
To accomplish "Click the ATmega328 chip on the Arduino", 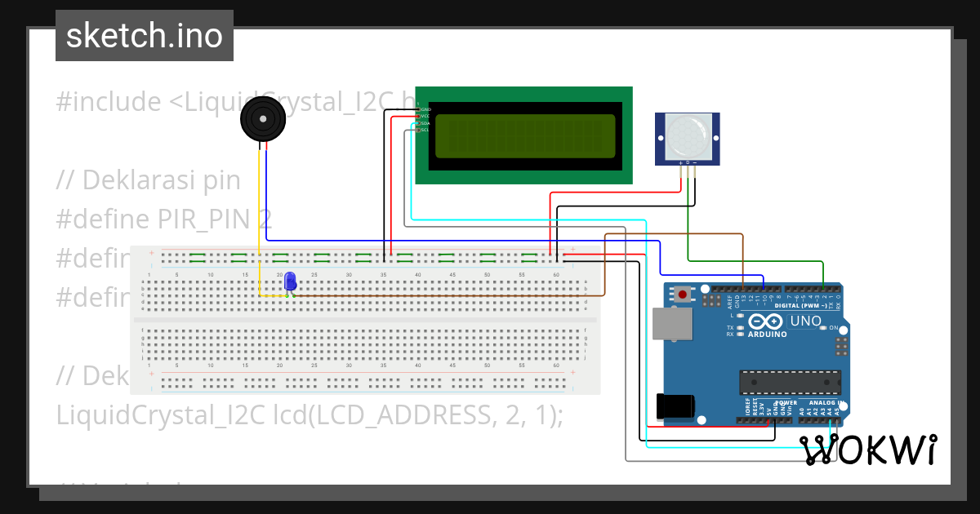I will tap(789, 382).
